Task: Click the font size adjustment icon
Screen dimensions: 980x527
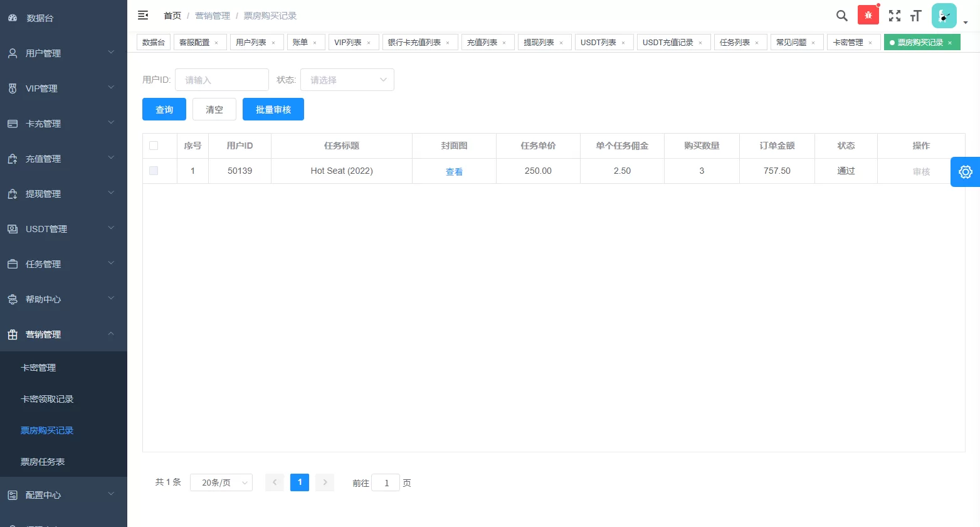Action: click(x=915, y=16)
